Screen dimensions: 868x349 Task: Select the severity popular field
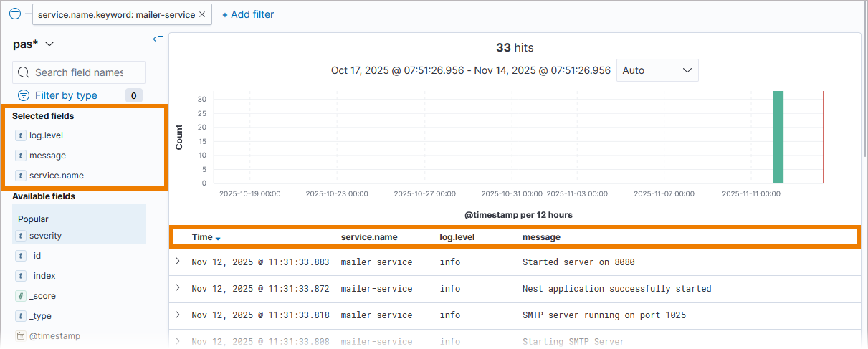[x=45, y=236]
